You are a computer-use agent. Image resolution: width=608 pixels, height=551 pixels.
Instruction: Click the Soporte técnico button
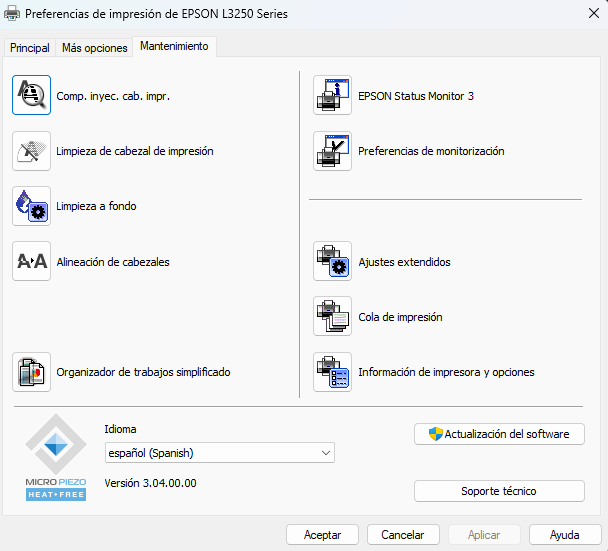point(499,491)
